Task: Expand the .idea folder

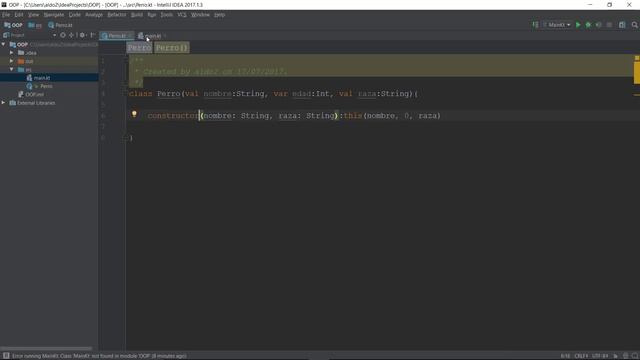Action: [x=11, y=53]
